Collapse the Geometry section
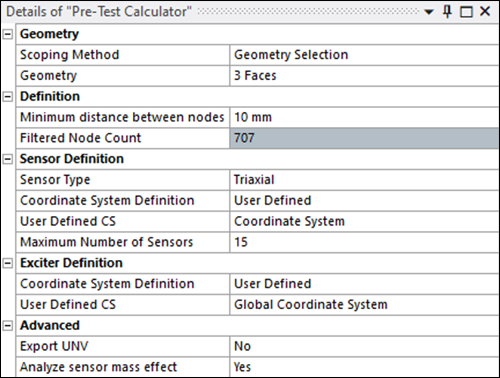This screenshot has width=500, height=378. (x=8, y=34)
